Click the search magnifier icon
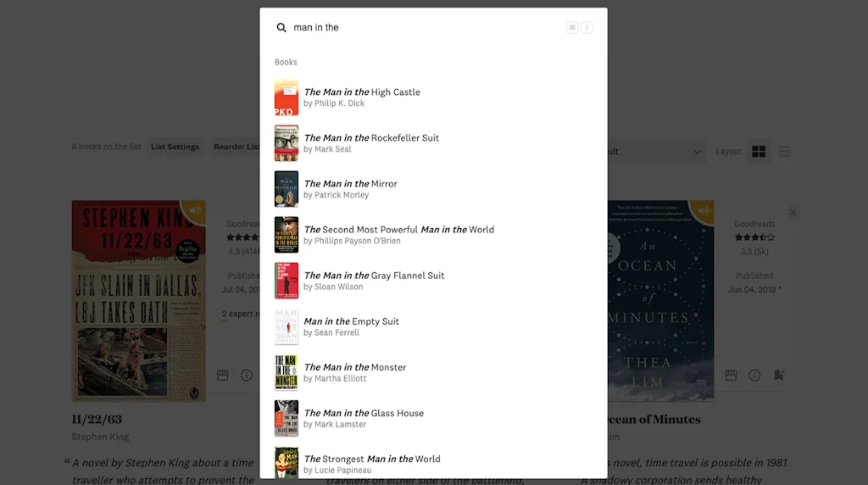 point(281,27)
